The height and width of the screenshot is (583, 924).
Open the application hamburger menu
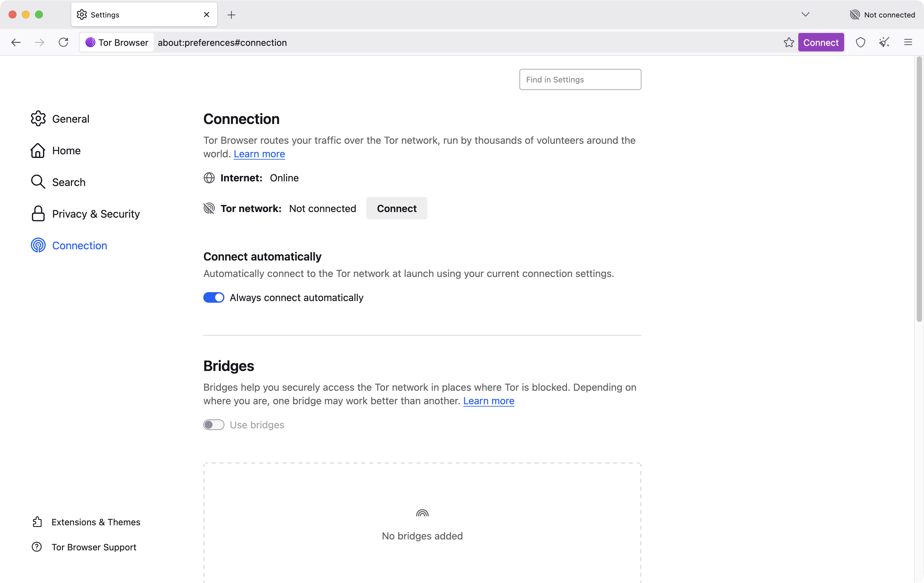[x=908, y=42]
